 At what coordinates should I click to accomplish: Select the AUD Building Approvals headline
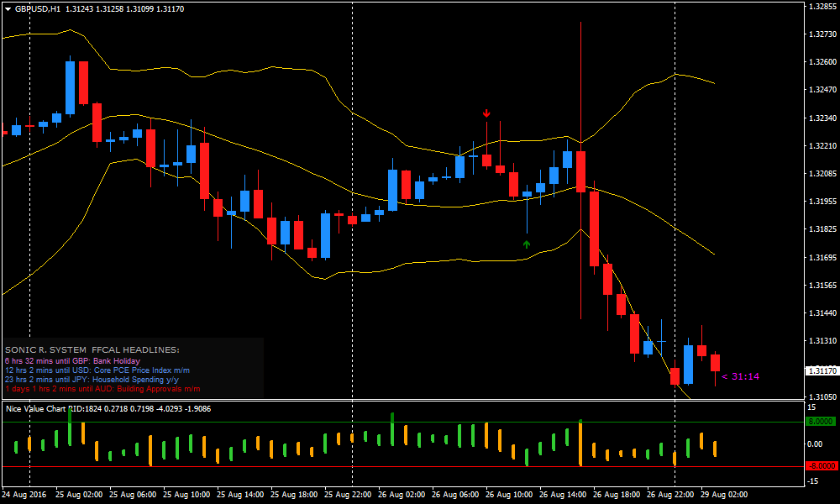pos(102,389)
